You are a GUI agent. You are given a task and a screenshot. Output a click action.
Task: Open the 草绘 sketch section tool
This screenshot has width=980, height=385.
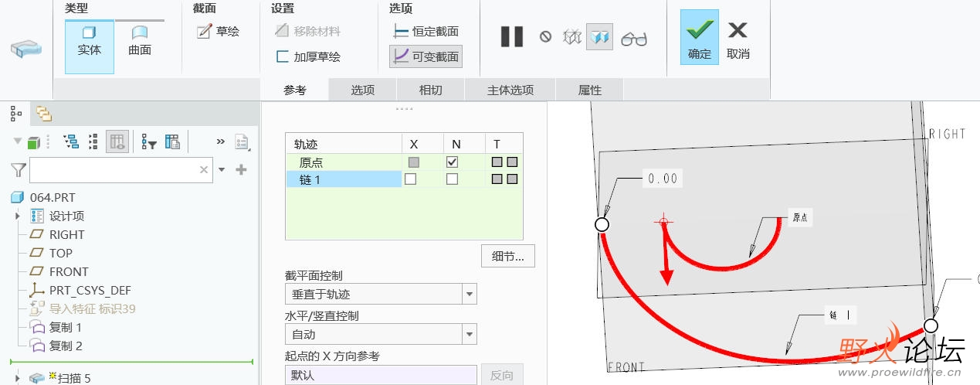(x=219, y=31)
